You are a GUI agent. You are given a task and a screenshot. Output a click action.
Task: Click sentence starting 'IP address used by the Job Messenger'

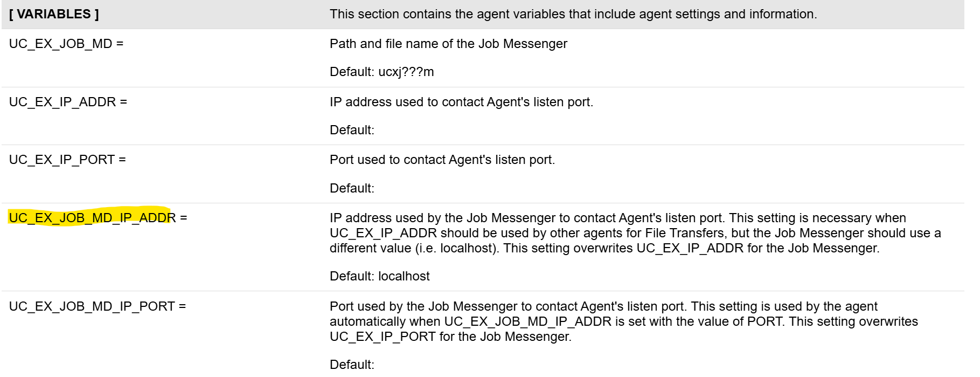(527, 218)
